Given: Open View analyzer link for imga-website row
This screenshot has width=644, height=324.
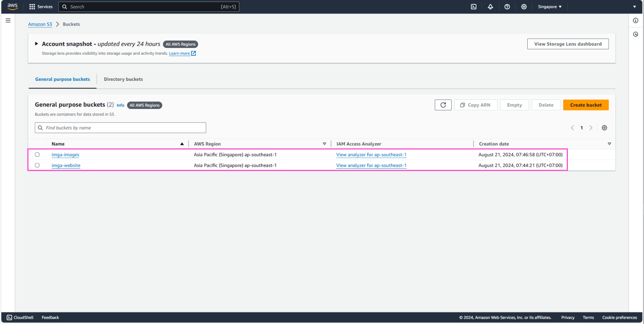Looking at the screenshot, I should click(x=371, y=166).
